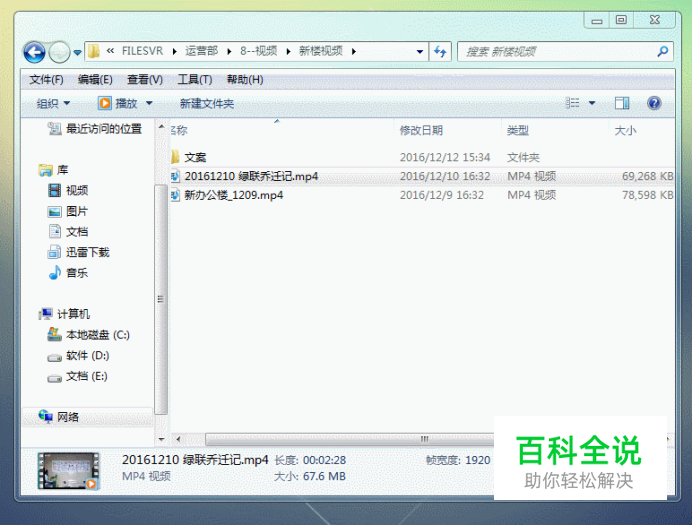Viewport: 692px width, 525px height.
Task: Expand the arrow after 运营部 in path
Action: point(229,52)
